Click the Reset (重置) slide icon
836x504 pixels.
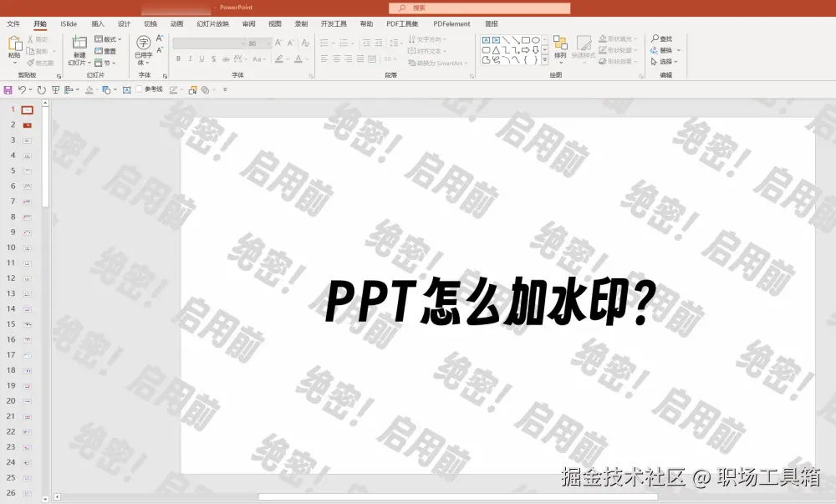coord(99,51)
